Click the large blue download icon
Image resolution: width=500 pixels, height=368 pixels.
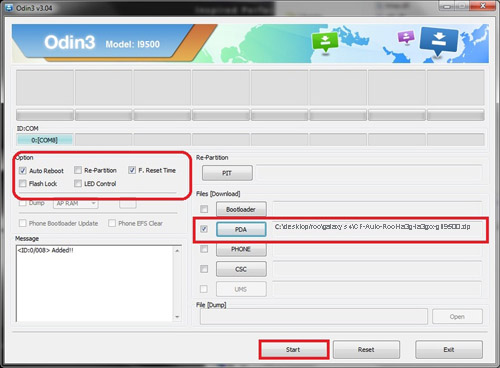(x=439, y=41)
